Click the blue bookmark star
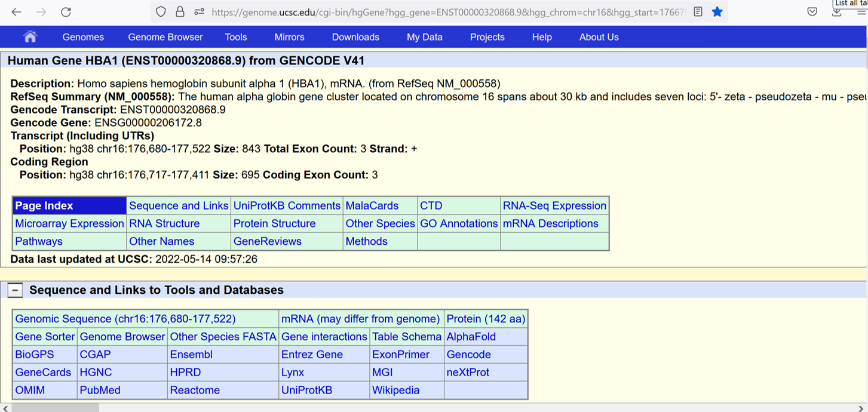The width and height of the screenshot is (868, 412). (717, 12)
